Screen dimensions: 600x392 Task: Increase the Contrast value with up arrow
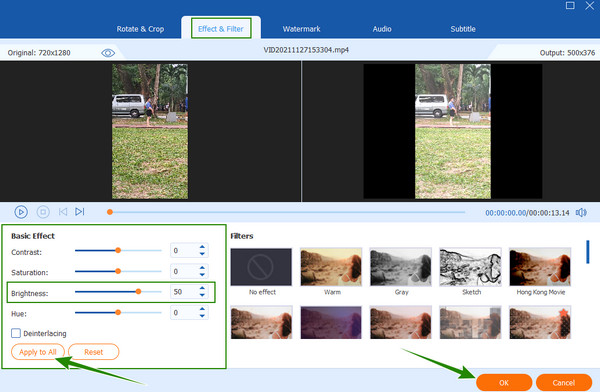pos(202,247)
